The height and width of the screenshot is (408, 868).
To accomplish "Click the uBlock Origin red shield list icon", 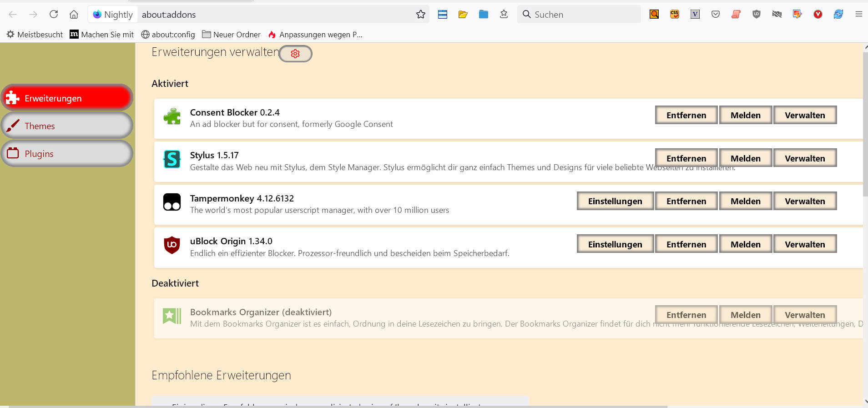I will pos(172,245).
